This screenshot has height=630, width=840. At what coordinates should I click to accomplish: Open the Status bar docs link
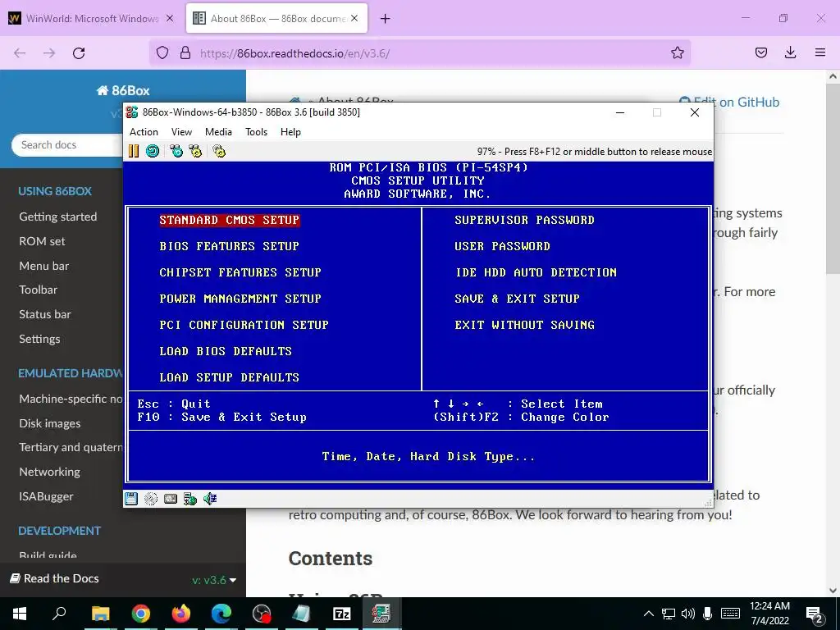[x=45, y=314]
